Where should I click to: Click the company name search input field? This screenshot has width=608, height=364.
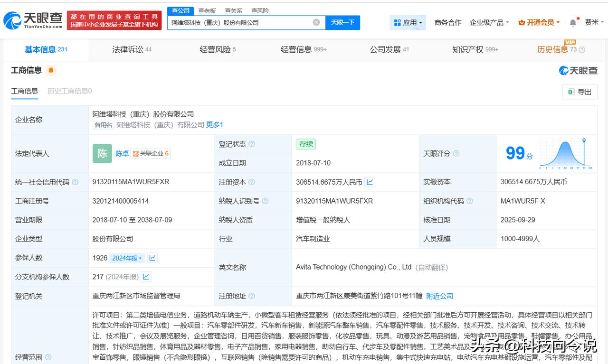pyautogui.click(x=240, y=22)
